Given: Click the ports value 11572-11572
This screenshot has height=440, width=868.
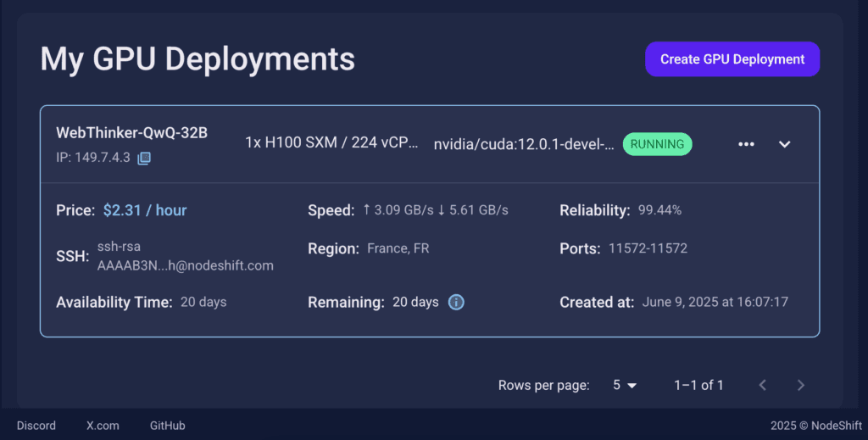Looking at the screenshot, I should tap(648, 248).
